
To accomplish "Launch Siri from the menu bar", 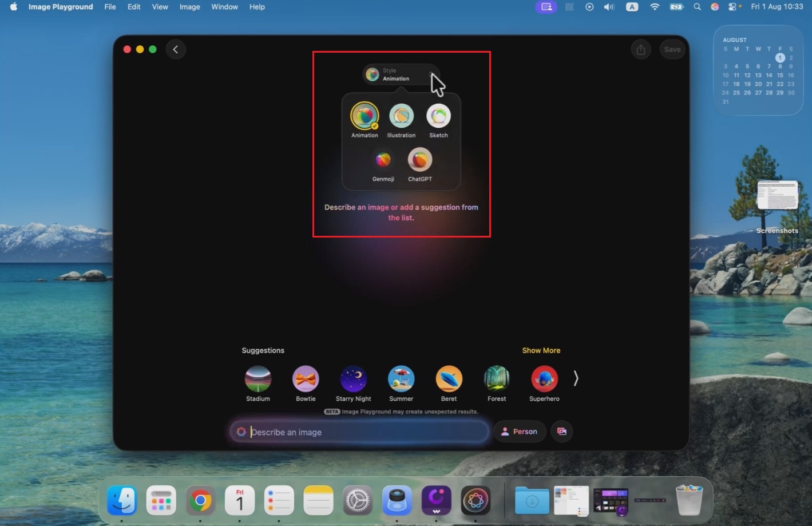I will click(715, 7).
